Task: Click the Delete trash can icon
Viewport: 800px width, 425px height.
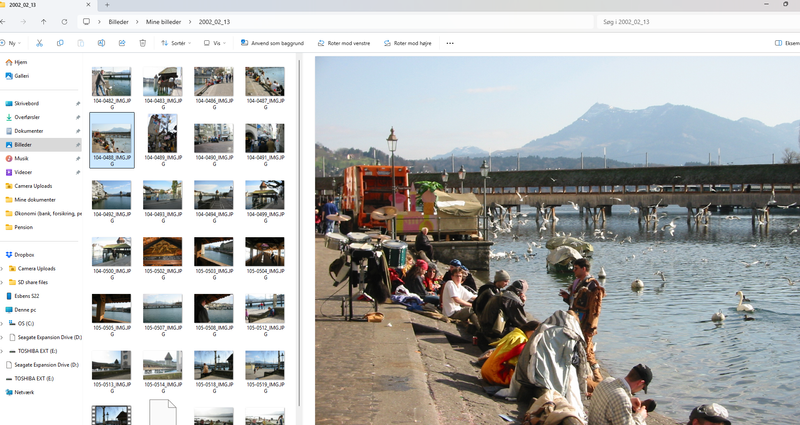Action: 143,43
